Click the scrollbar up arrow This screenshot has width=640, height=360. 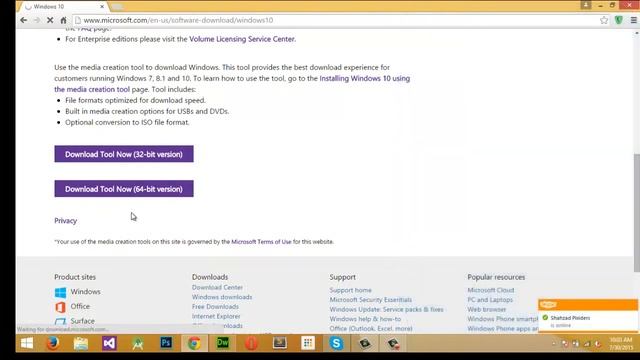point(636,33)
